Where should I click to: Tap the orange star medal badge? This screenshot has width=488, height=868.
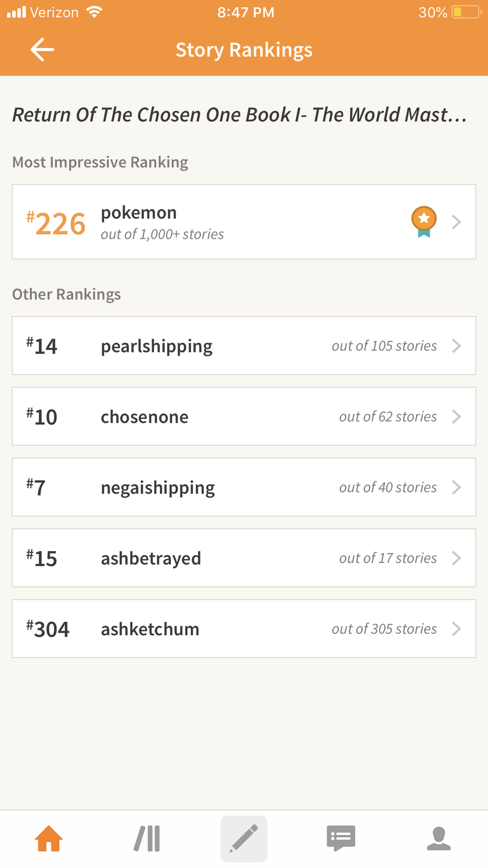(x=424, y=222)
